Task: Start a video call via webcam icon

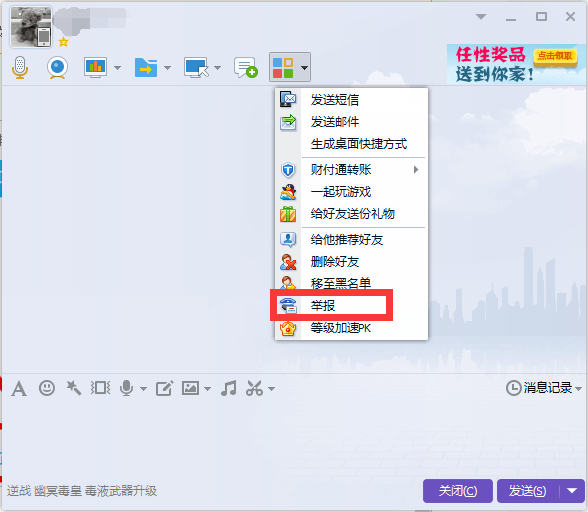Action: (57, 68)
